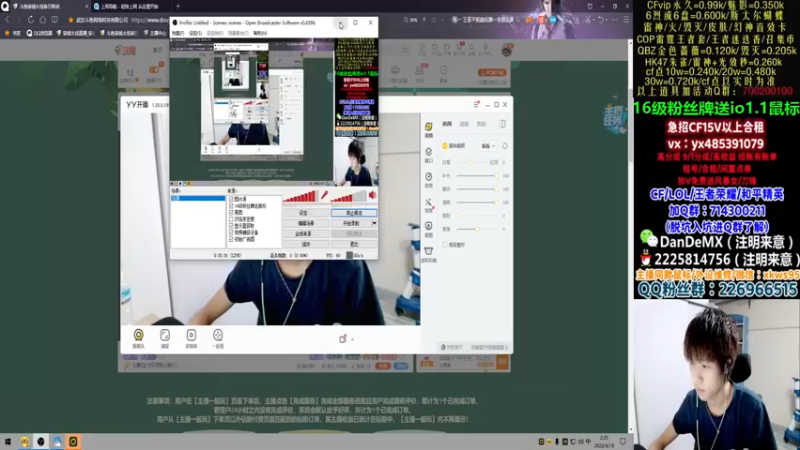The width and height of the screenshot is (800, 450).
Task: Mute the microphone icon in OBS
Action: point(324,195)
